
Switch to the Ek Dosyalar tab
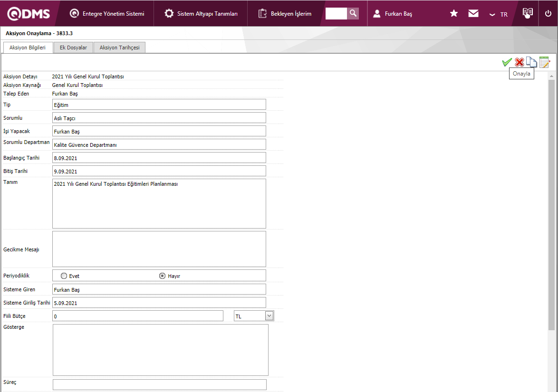click(73, 48)
